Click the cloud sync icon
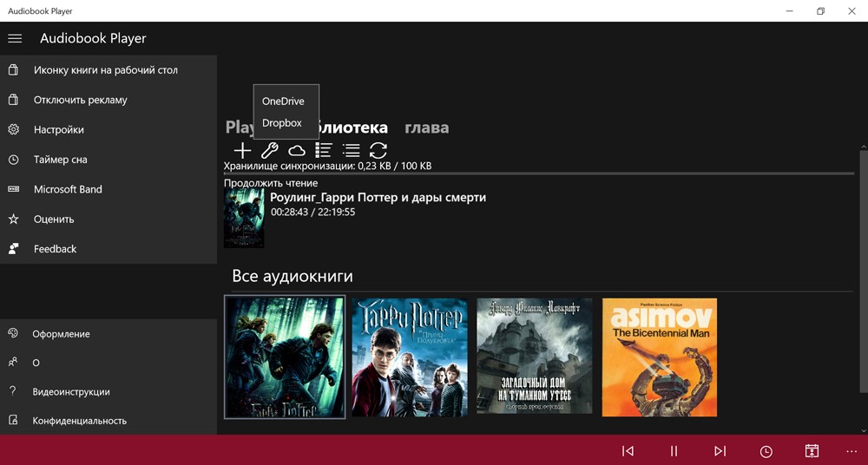Screen dimensions: 868x465 point(297,150)
